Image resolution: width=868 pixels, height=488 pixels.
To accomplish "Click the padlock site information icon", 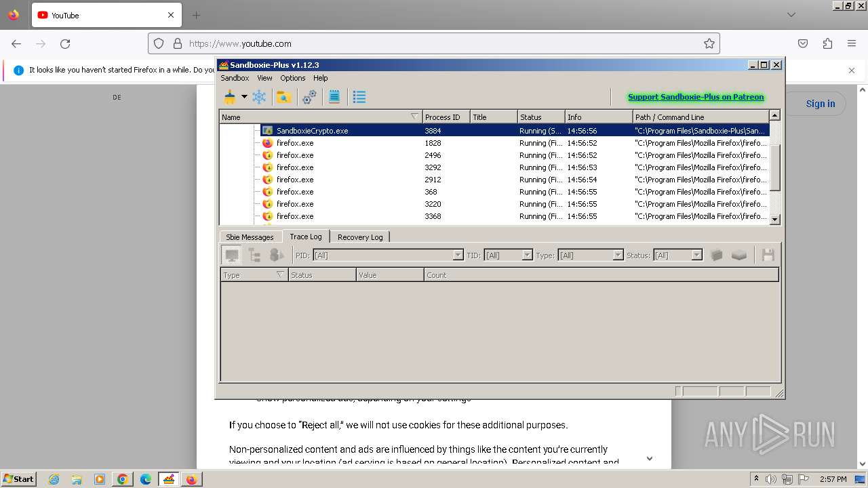I will click(178, 43).
